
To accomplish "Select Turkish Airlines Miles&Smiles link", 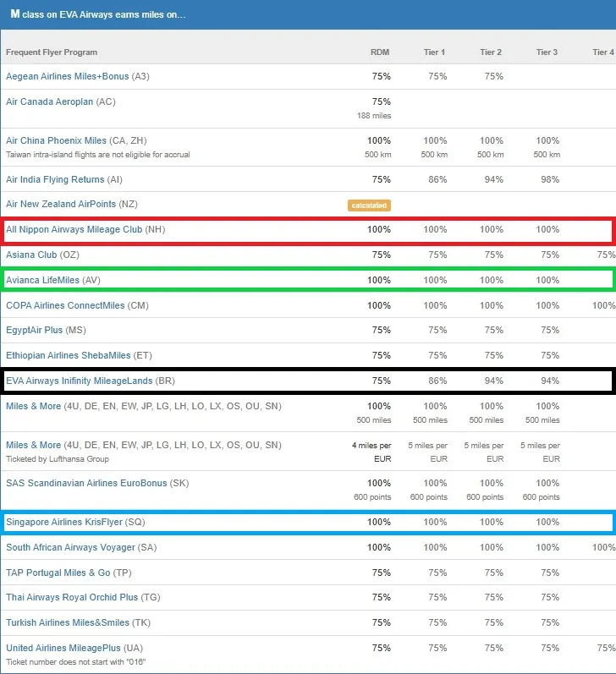I will click(68, 623).
